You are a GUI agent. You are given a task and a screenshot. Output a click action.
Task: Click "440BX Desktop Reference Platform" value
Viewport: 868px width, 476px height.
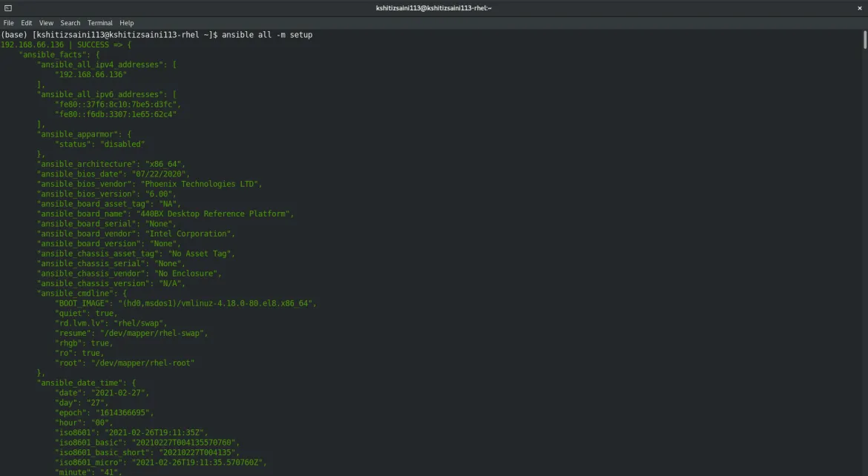213,214
